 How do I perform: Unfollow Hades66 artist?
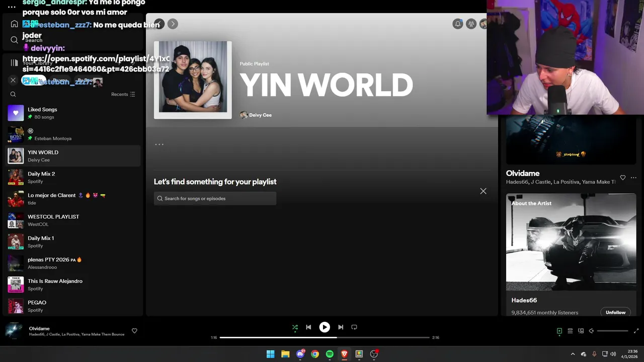(615, 312)
